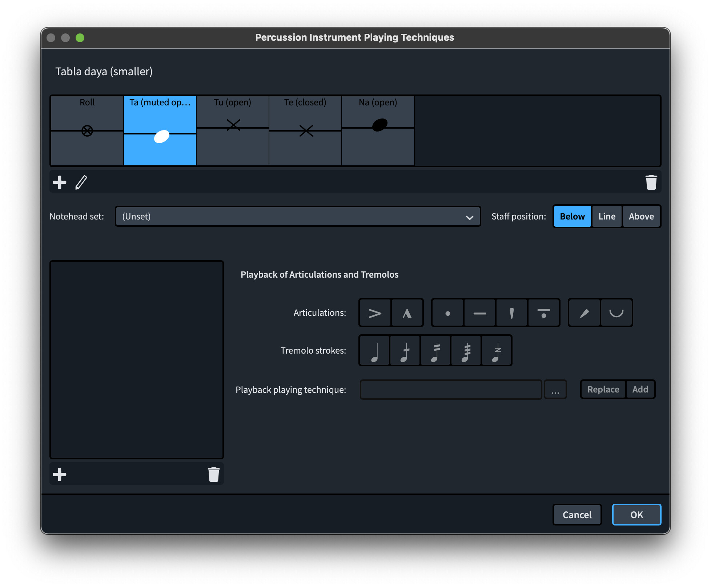Select the Na (open) technique tile
This screenshot has width=711, height=588.
pyautogui.click(x=378, y=131)
